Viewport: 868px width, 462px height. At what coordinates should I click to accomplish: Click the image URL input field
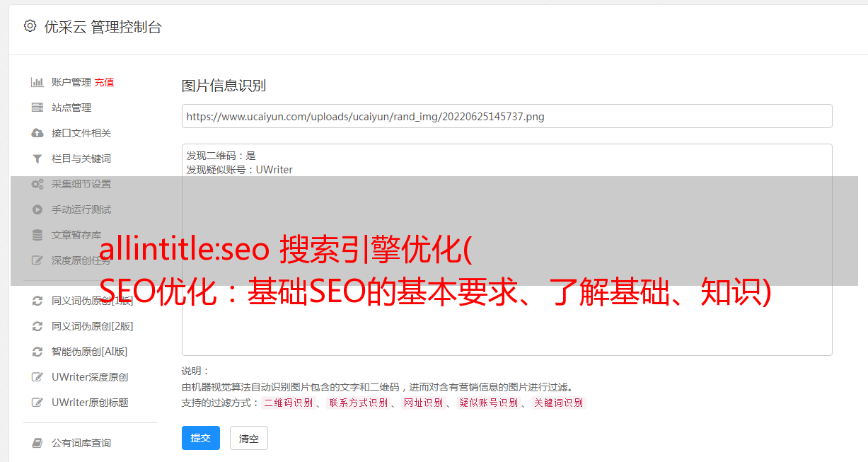click(507, 116)
